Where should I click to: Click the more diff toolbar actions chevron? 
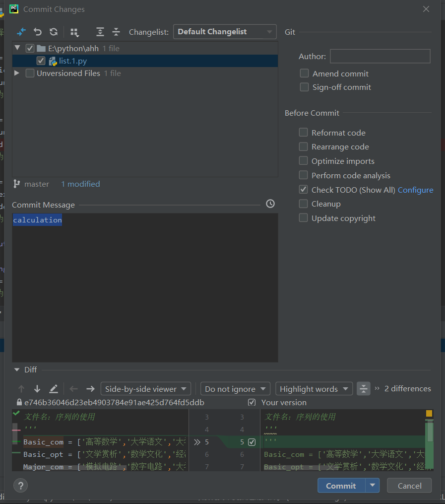point(377,388)
